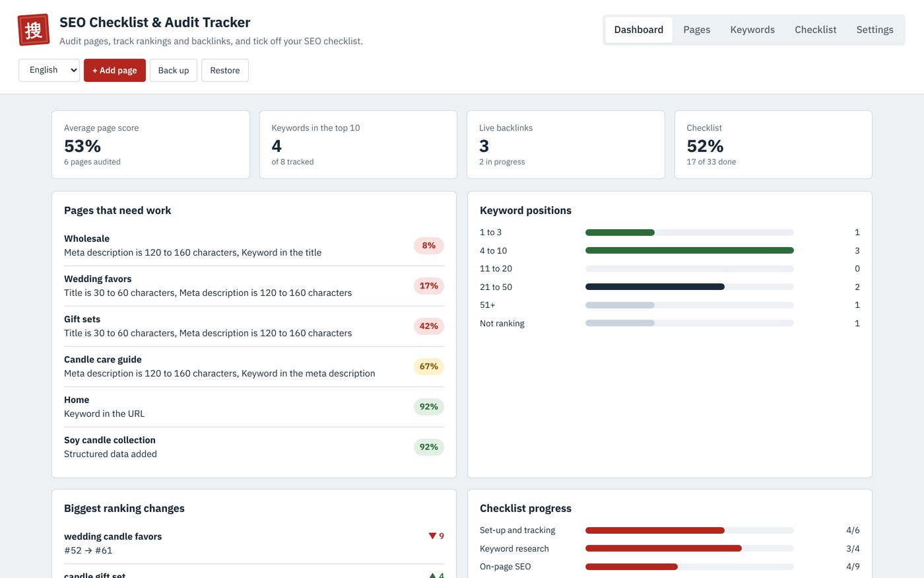
Task: Select the Keywords in the top 10 card
Action: tap(358, 145)
